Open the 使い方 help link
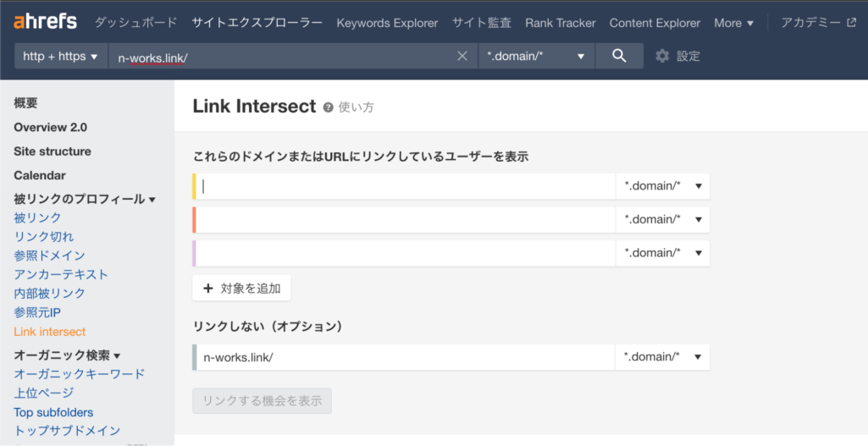Viewport: 868px width, 446px height. click(x=356, y=107)
